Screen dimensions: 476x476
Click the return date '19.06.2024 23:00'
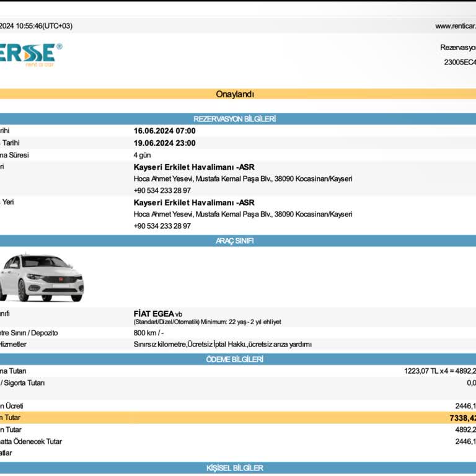click(x=164, y=143)
